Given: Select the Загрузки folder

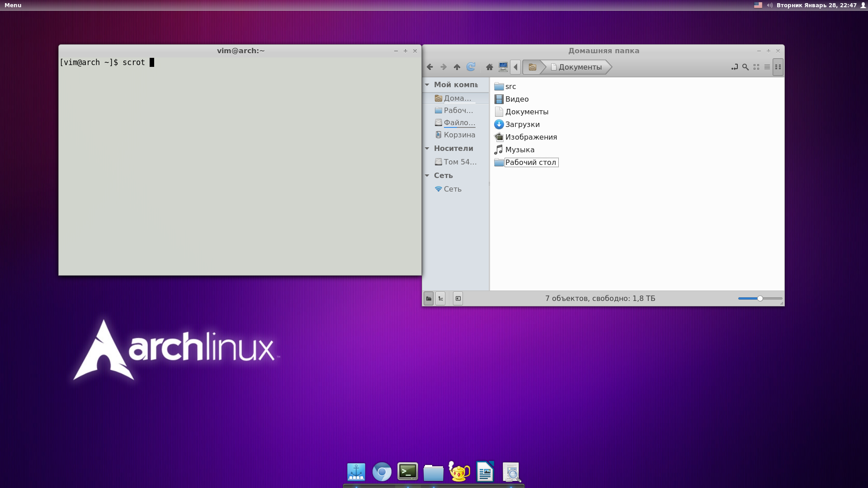Looking at the screenshot, I should pyautogui.click(x=517, y=124).
